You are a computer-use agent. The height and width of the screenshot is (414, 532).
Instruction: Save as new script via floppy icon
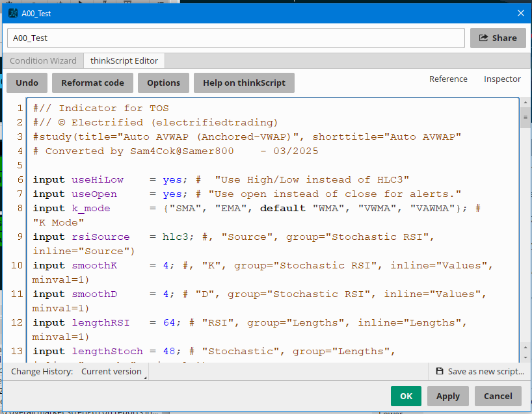(440, 371)
